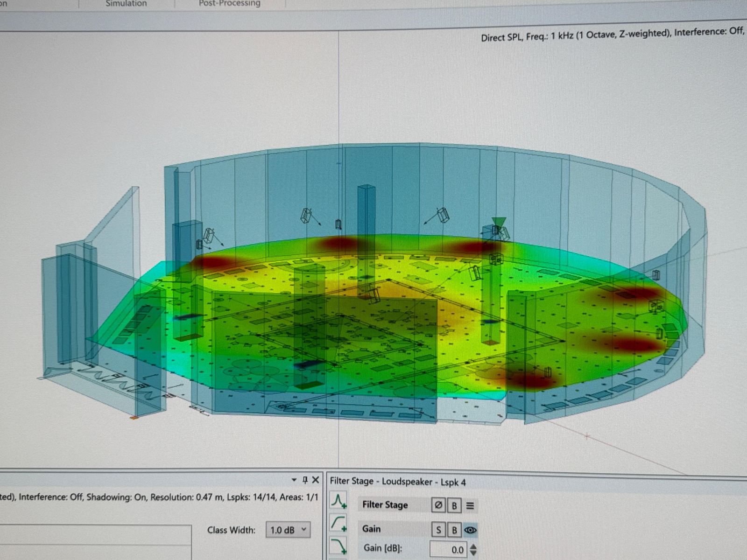747x560 pixels.
Task: Click the Gain [dB] value field
Action: point(448,550)
